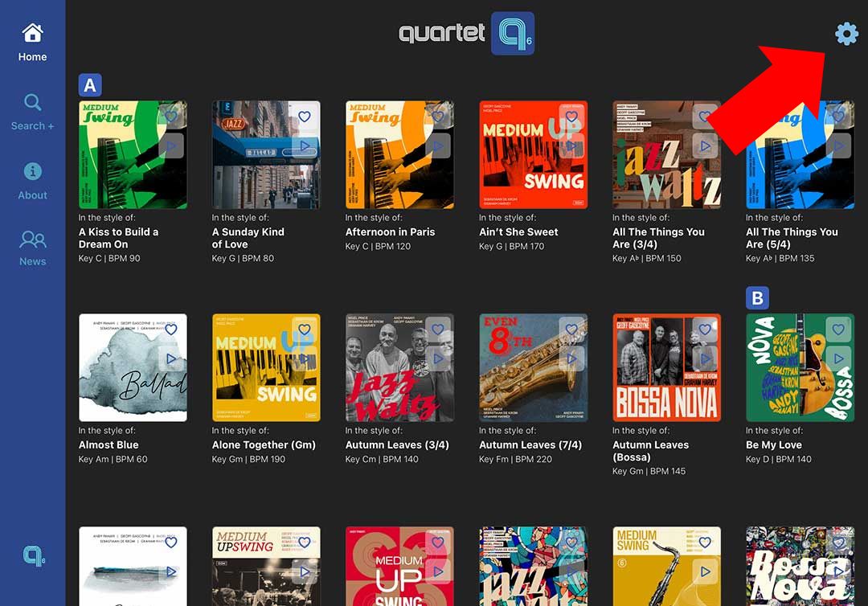This screenshot has height=606, width=868.
Task: Favorite Autumn Leaves (3/4)
Action: pyautogui.click(x=438, y=330)
